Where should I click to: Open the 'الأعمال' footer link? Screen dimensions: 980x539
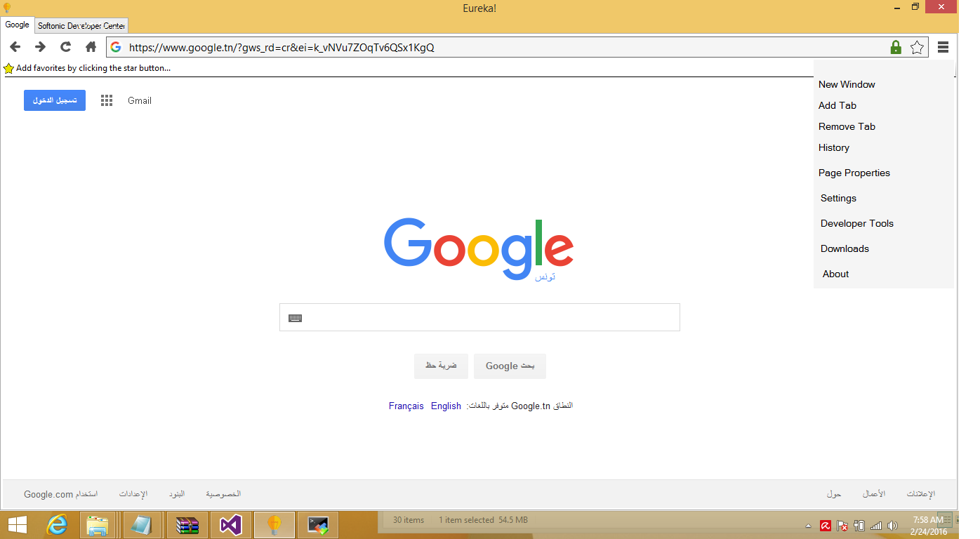pos(874,494)
